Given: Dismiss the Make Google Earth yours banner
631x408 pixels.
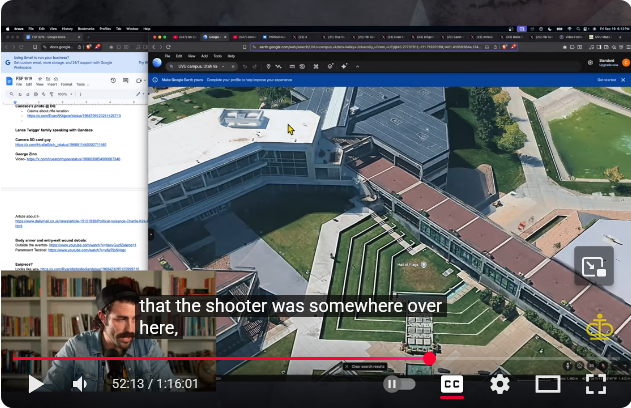Looking at the screenshot, I should click(x=623, y=79).
